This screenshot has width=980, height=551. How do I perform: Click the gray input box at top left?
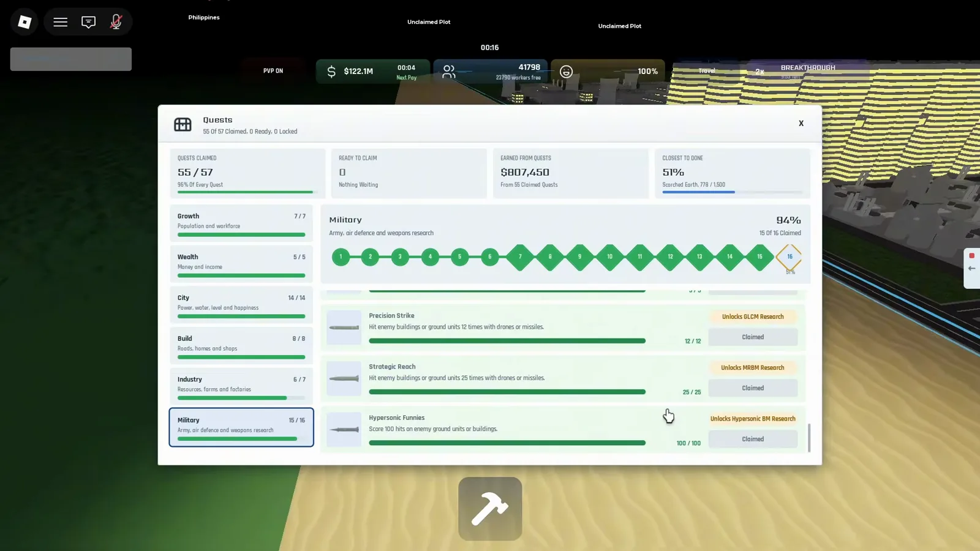pyautogui.click(x=71, y=59)
